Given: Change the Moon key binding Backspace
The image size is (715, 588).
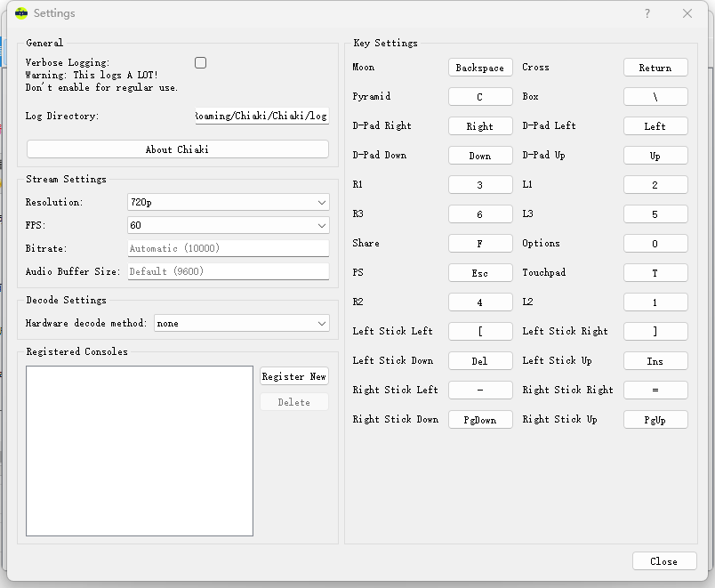Looking at the screenshot, I should pyautogui.click(x=480, y=68).
